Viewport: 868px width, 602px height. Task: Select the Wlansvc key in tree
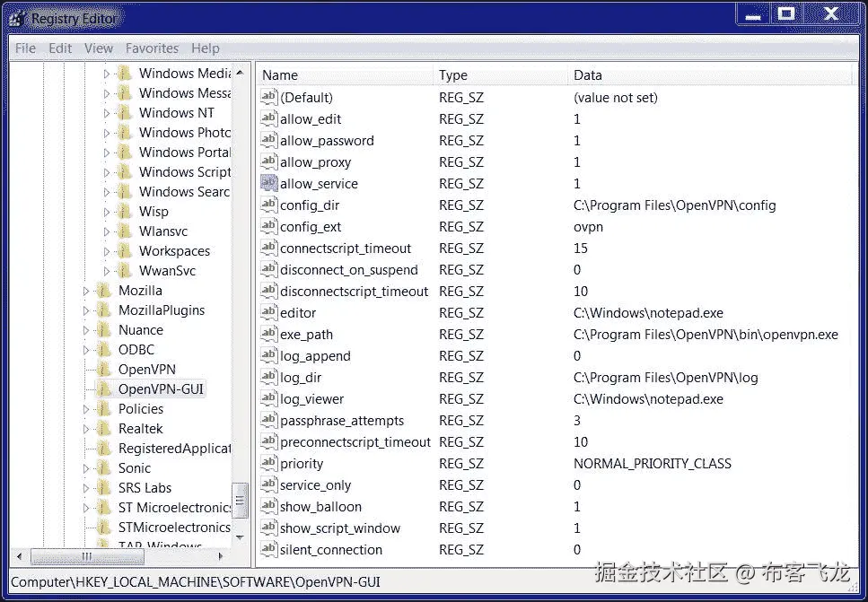click(x=163, y=231)
